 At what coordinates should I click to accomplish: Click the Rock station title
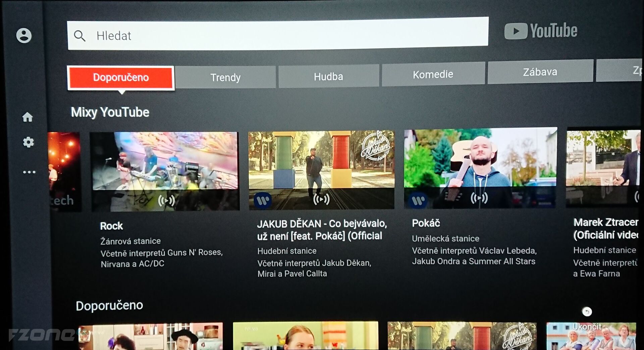click(111, 226)
